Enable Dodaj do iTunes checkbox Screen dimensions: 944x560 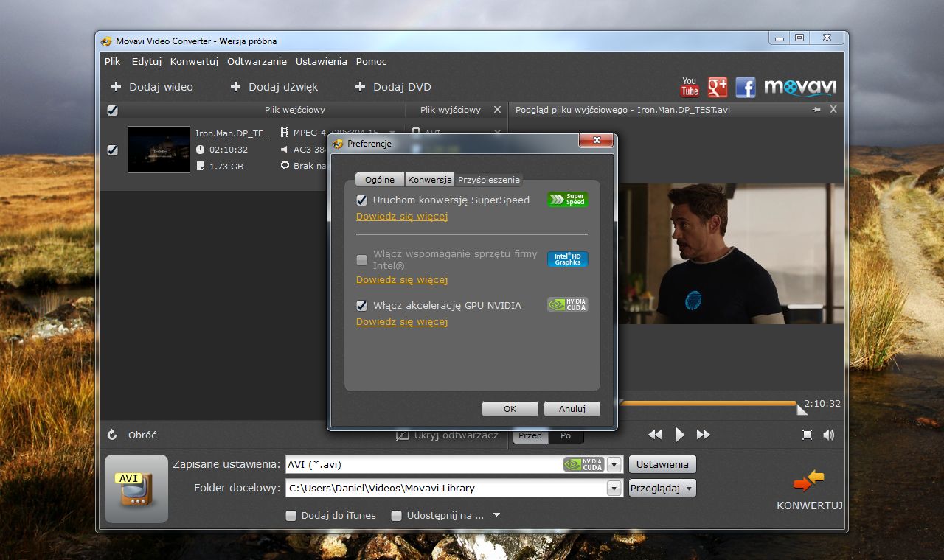click(291, 516)
